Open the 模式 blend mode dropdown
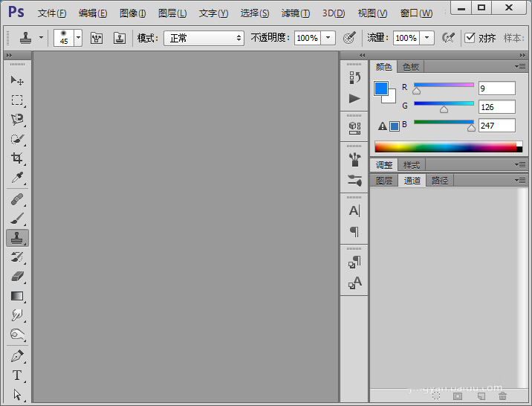Viewport: 532px width, 406px height. 204,38
